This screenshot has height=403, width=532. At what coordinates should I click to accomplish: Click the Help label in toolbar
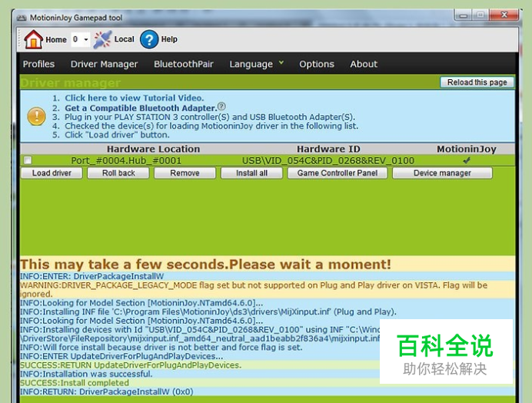169,39
